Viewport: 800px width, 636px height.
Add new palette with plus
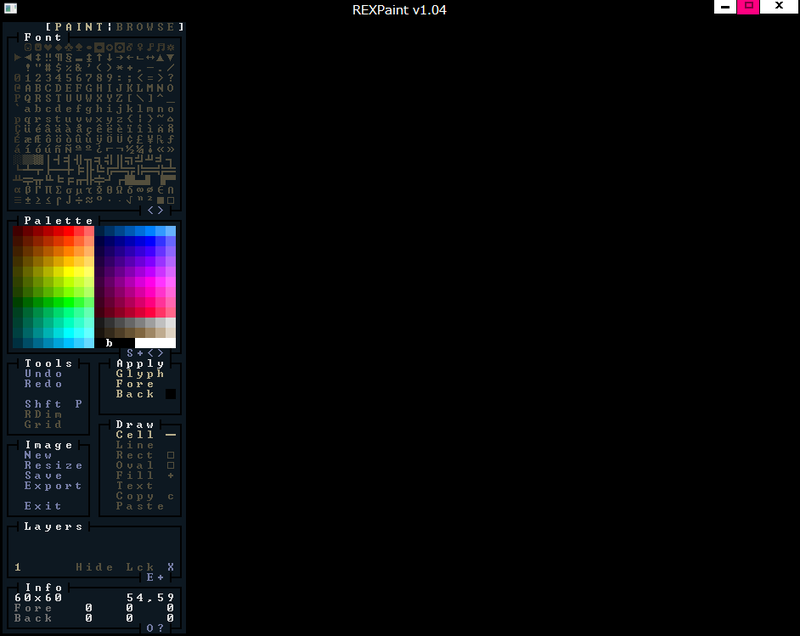click(140, 353)
